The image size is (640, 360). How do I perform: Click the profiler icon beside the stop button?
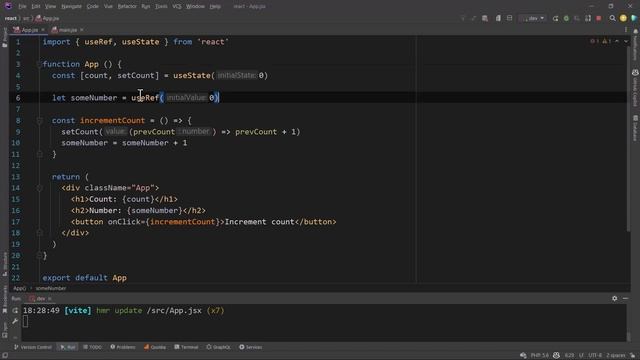(588, 18)
